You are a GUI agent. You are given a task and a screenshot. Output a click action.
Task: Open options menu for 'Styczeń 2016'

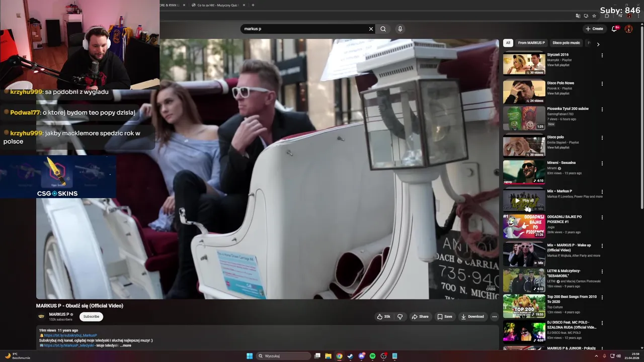coord(602,55)
